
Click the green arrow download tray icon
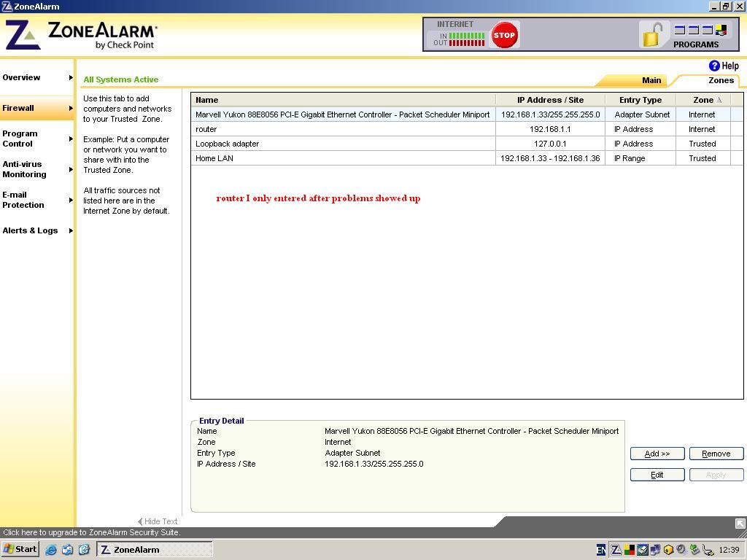(694, 550)
